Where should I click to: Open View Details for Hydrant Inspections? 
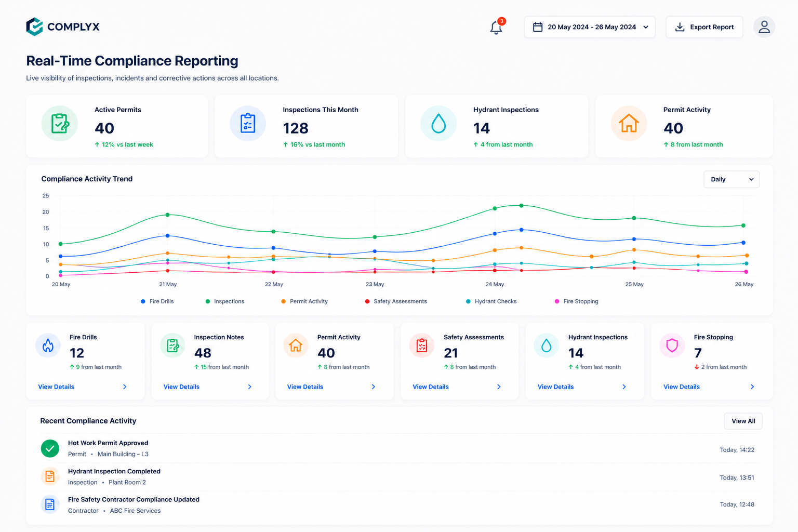tap(556, 387)
